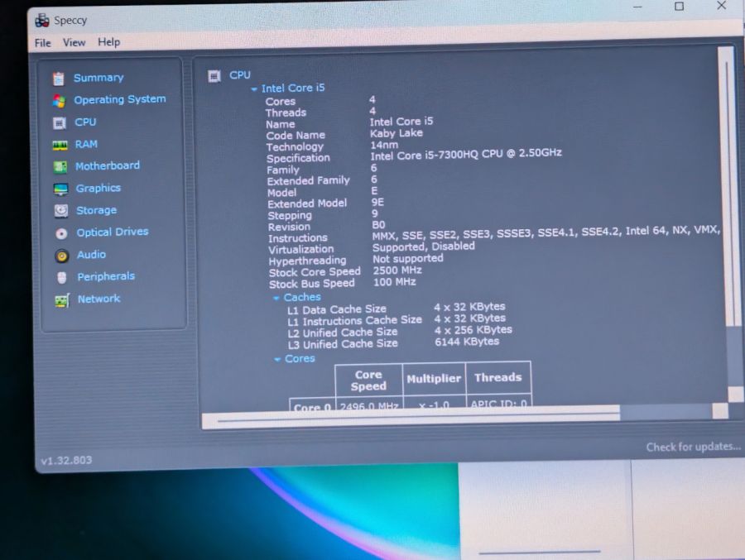745x560 pixels.
Task: Click the CPU chip icon in details header
Action: (214, 76)
